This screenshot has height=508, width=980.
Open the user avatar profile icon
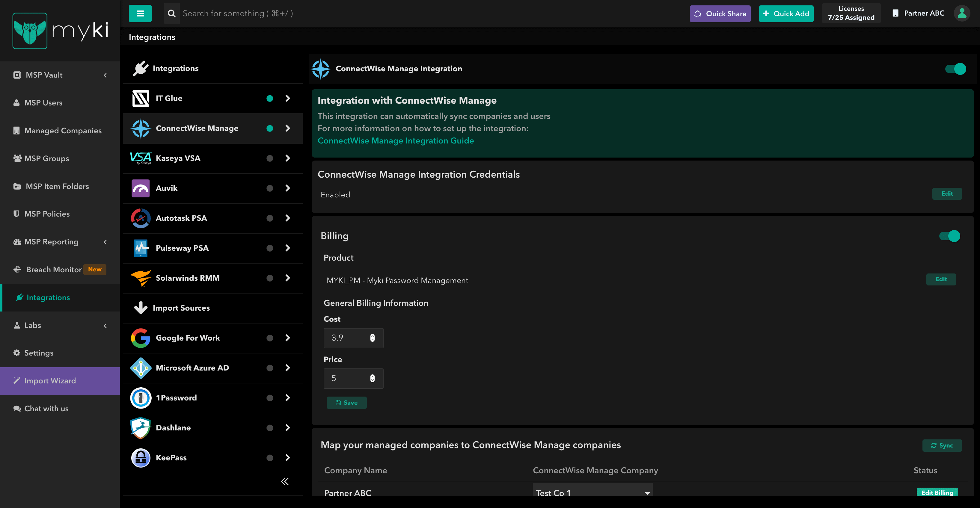pos(962,13)
